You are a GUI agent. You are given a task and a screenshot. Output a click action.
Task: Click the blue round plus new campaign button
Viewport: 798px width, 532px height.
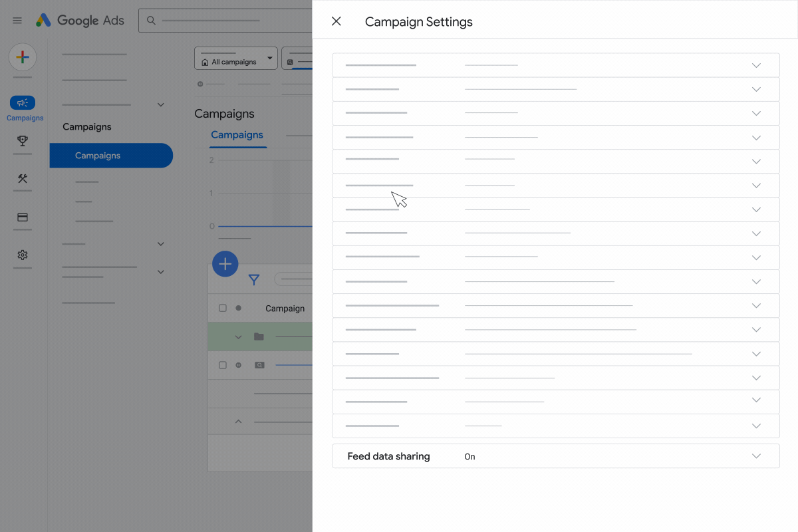click(x=225, y=264)
